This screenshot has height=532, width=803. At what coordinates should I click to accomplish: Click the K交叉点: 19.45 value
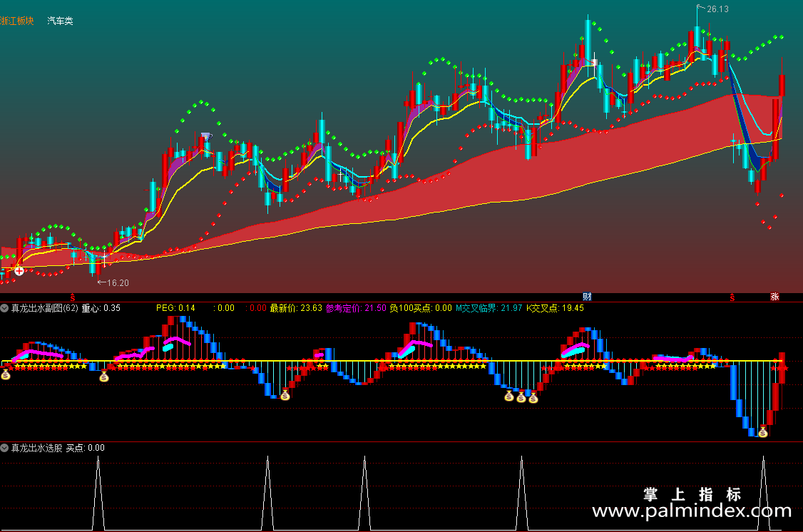(x=555, y=308)
